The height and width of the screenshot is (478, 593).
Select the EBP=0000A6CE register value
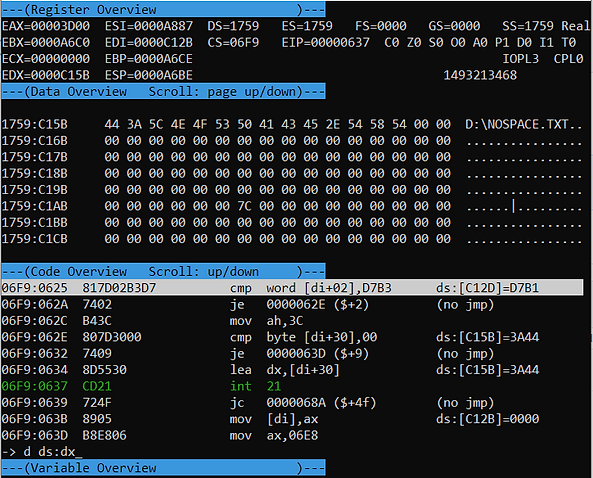[149, 59]
